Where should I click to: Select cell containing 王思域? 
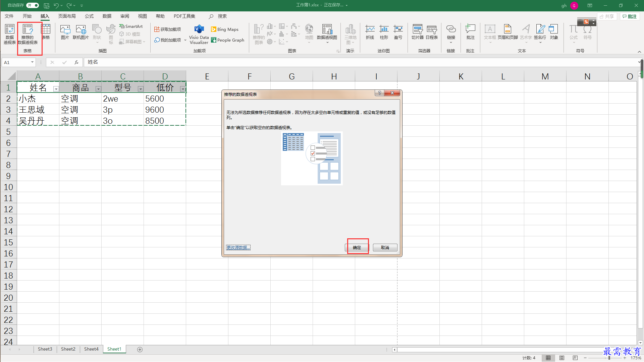tap(38, 110)
